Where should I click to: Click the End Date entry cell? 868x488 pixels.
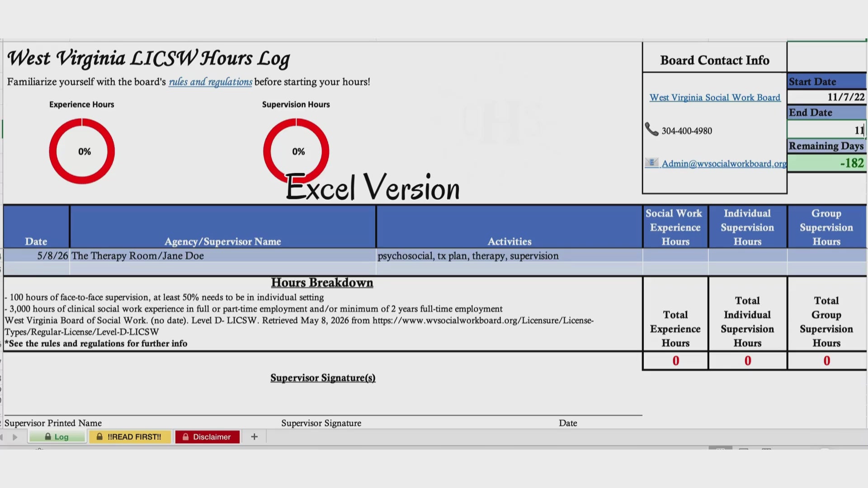[827, 130]
